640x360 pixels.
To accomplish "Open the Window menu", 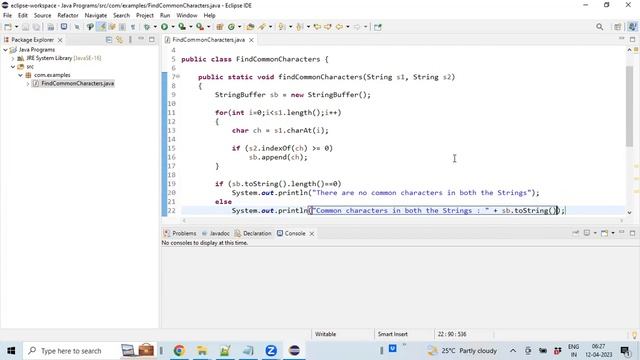I will (x=187, y=16).
